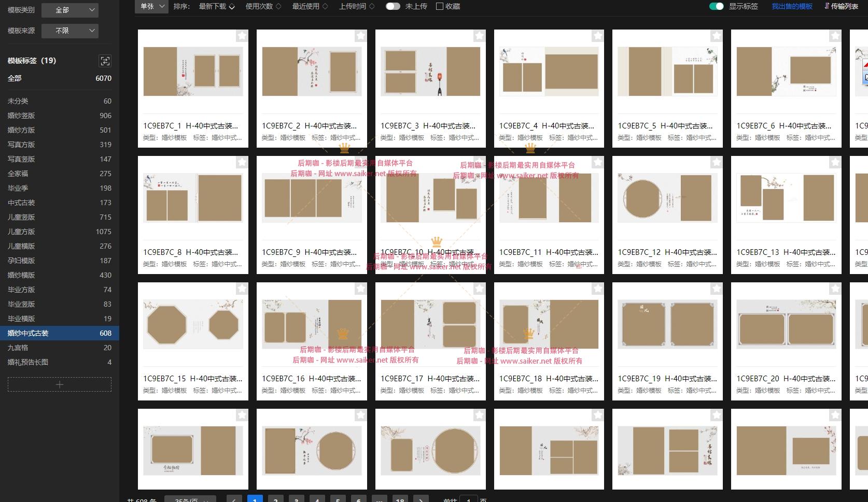Click the previous page arrow
The width and height of the screenshot is (868, 502).
[x=234, y=499]
